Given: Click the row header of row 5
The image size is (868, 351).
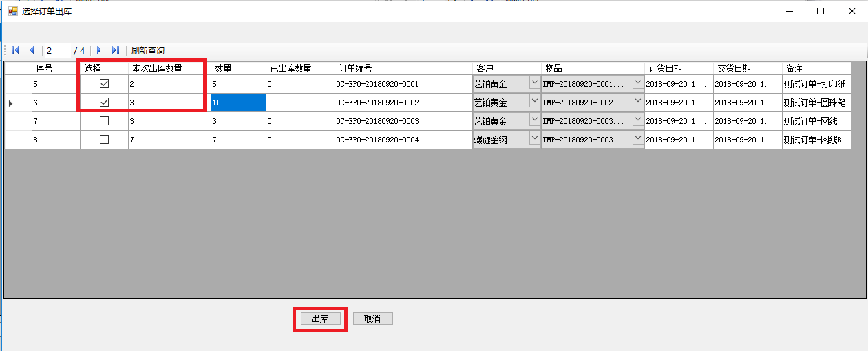Looking at the screenshot, I should coord(18,84).
